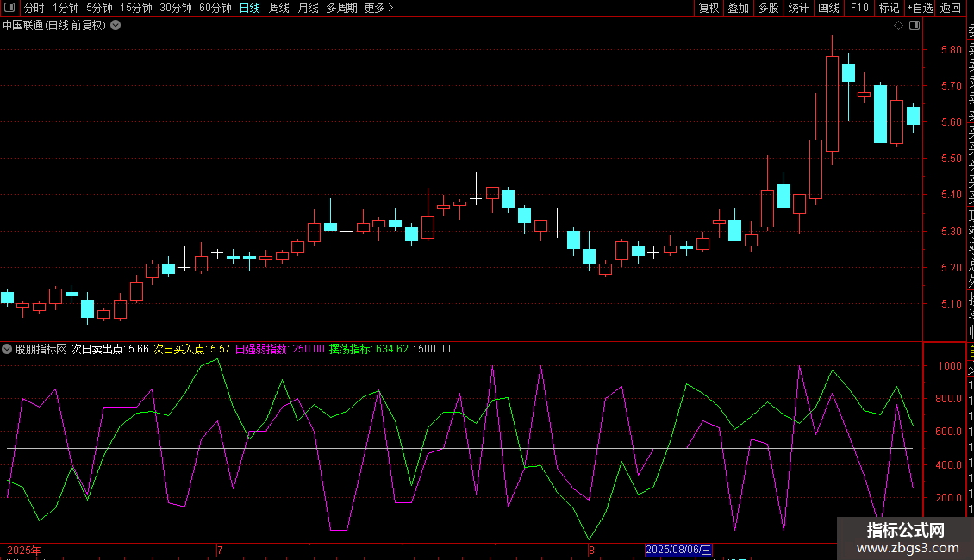Screen dimensions: 974x560
Task: Click the diamond icon above the chart
Action: 898,26
